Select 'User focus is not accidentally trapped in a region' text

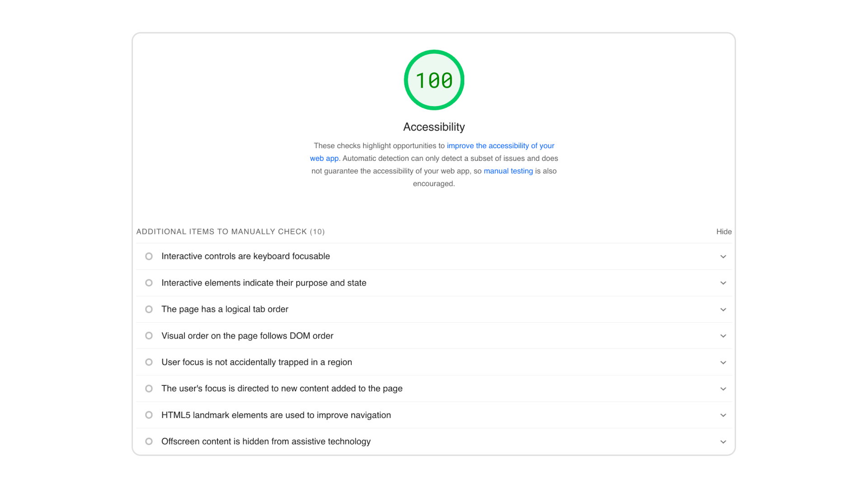click(x=256, y=362)
